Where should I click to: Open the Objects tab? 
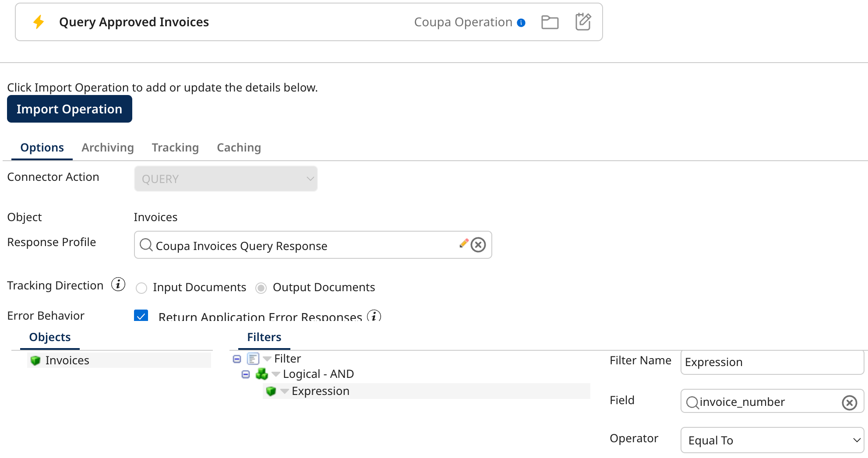[x=49, y=337]
